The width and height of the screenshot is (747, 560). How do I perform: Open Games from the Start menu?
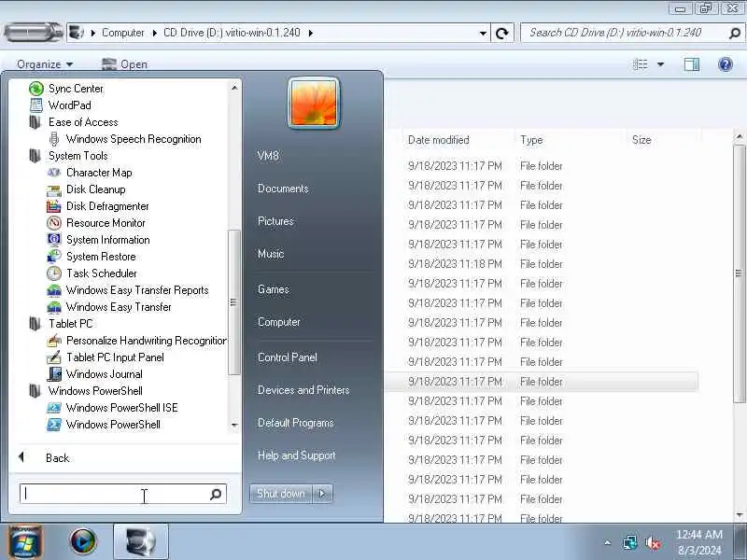[x=273, y=289]
